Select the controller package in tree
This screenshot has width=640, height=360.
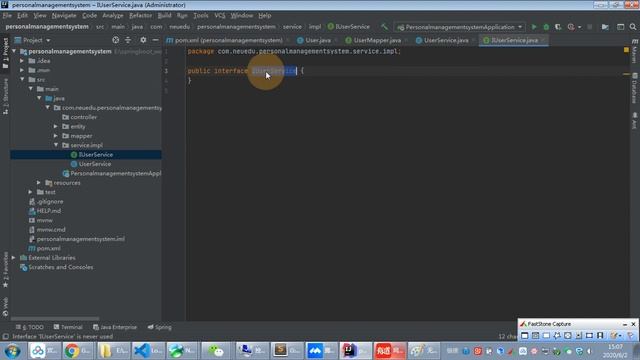click(79, 117)
